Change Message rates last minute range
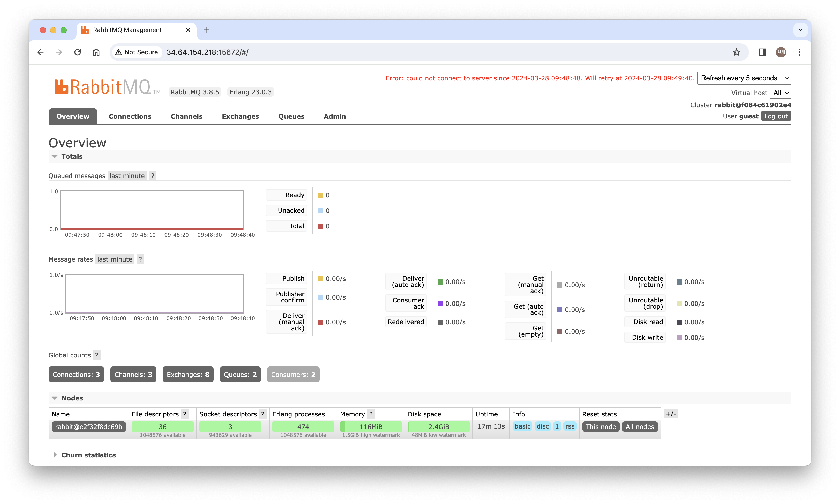 (115, 259)
